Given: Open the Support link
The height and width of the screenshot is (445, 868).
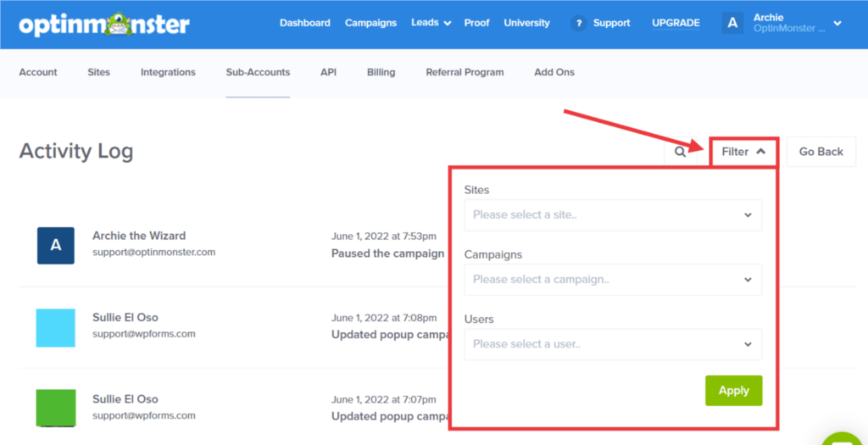Looking at the screenshot, I should [612, 23].
